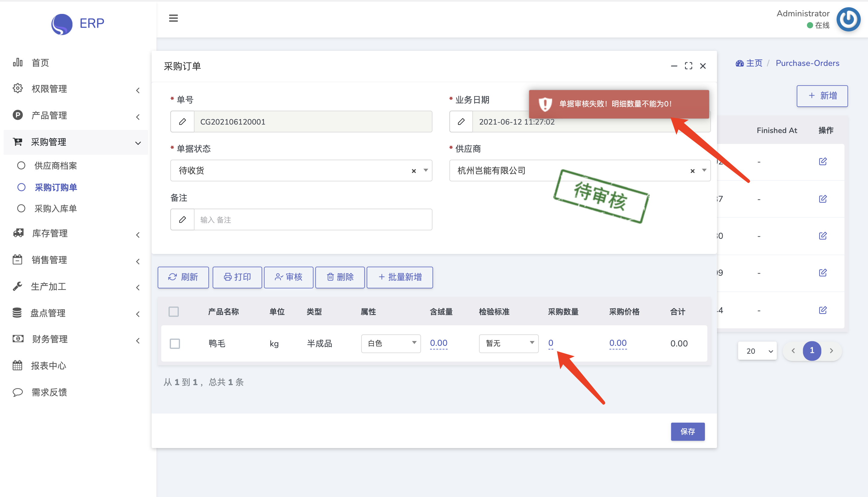This screenshot has height=497, width=868.
Task: Click the 采购管理 cart icon
Action: 18,142
